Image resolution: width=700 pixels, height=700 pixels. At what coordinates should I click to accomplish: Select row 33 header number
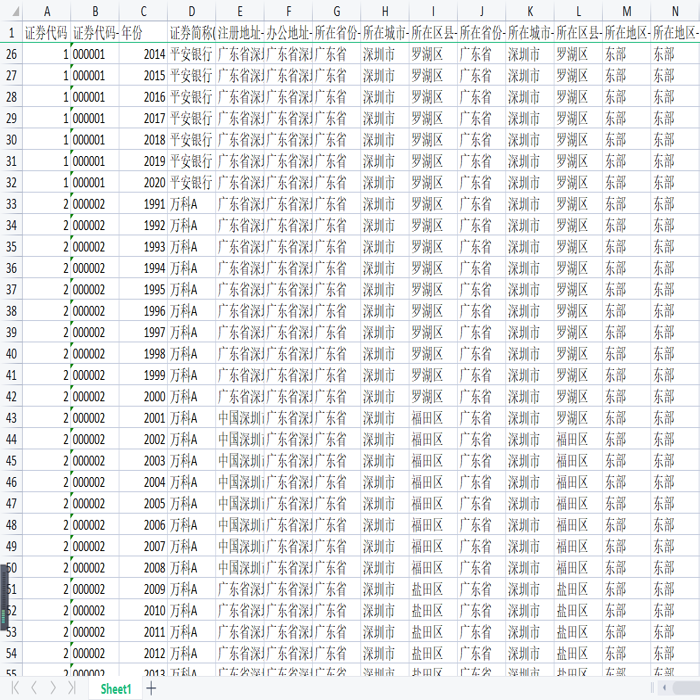pyautogui.click(x=11, y=204)
